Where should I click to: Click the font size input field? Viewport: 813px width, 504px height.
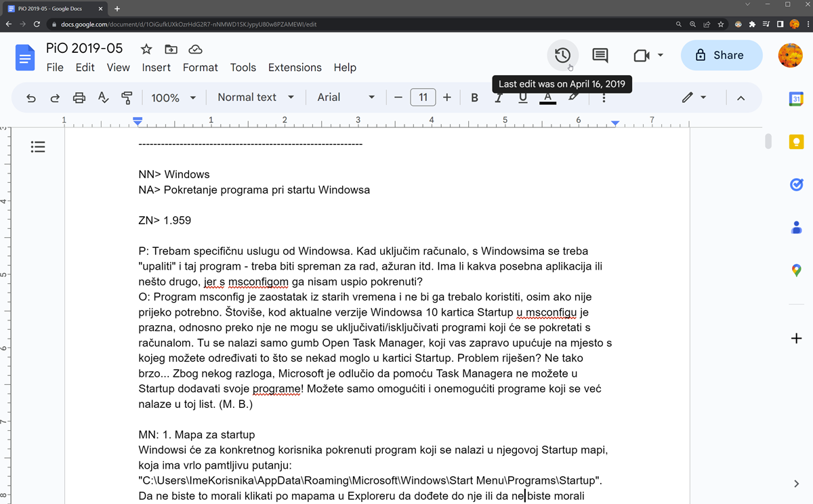pos(423,98)
